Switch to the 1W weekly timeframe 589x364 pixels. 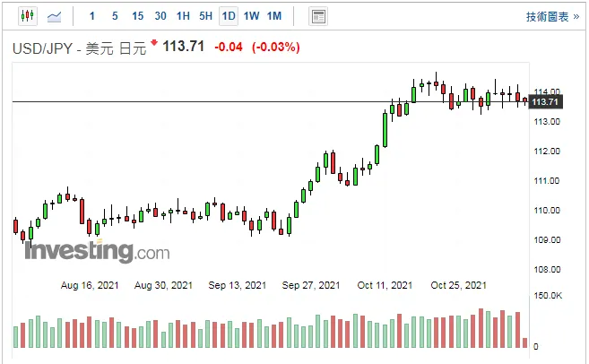[251, 16]
